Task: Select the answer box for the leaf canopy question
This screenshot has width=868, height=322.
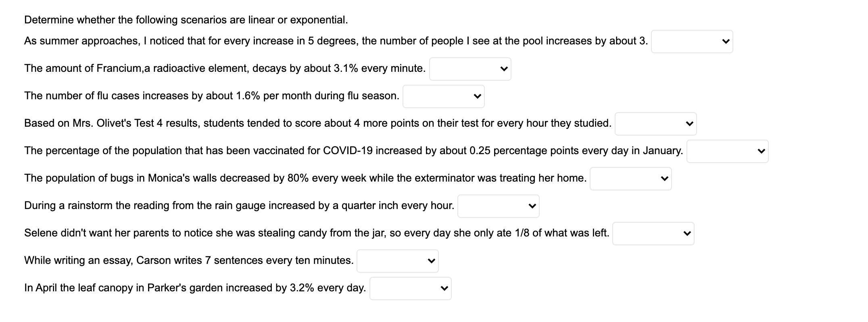Action: point(409,289)
